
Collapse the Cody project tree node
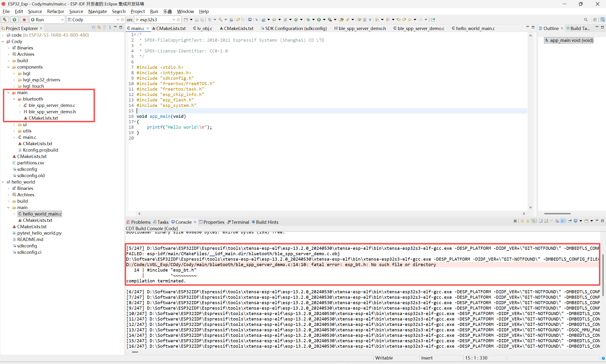point(3,41)
